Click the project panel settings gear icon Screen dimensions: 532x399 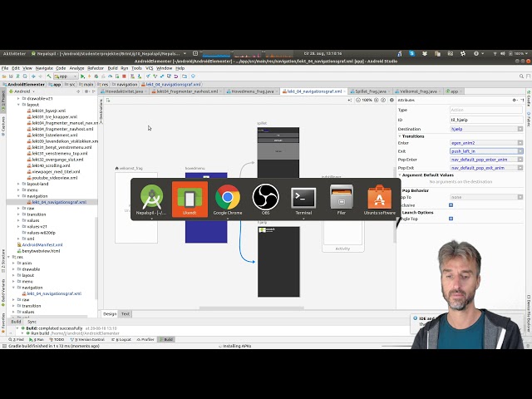coord(86,91)
